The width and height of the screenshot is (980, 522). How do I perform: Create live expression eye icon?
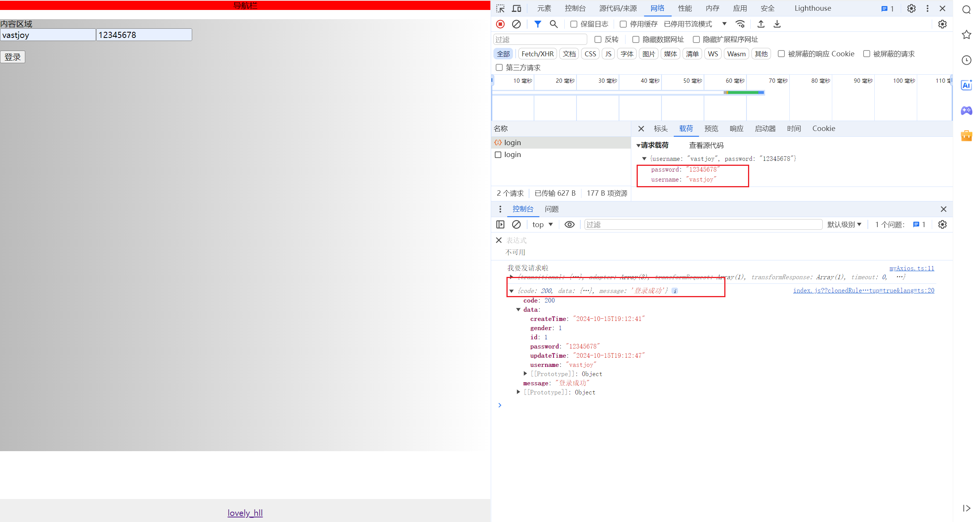point(570,224)
